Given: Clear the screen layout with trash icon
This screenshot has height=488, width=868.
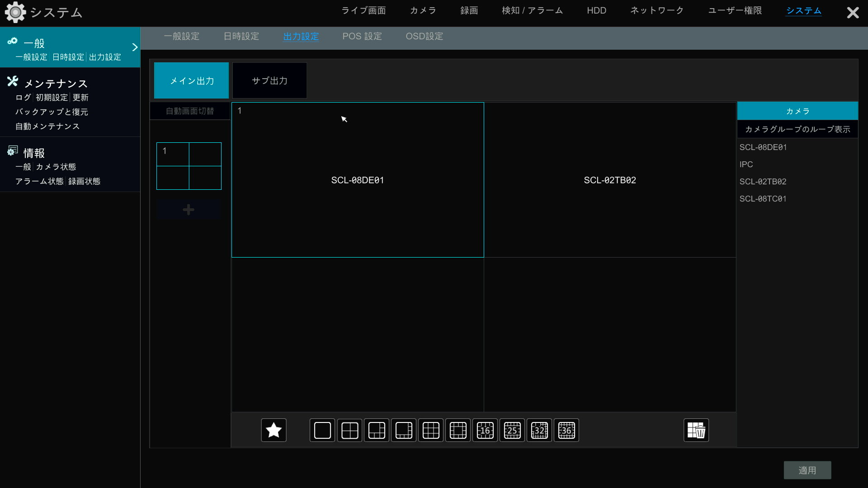Looking at the screenshot, I should (695, 430).
